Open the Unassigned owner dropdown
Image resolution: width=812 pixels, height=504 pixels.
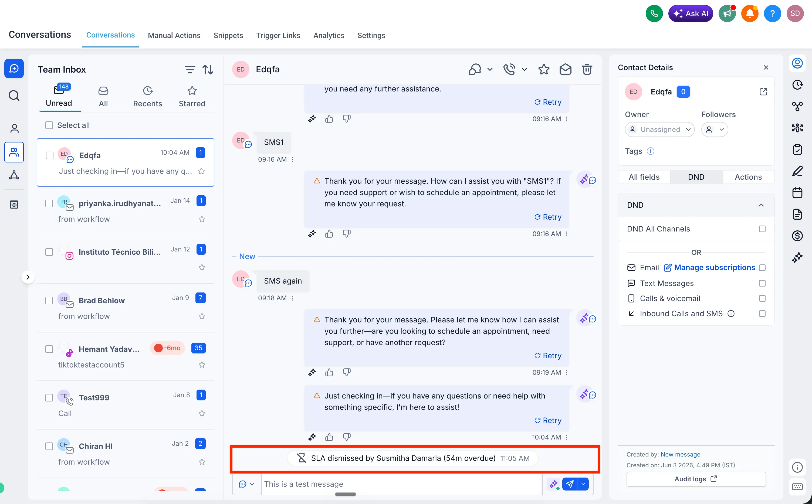659,129
